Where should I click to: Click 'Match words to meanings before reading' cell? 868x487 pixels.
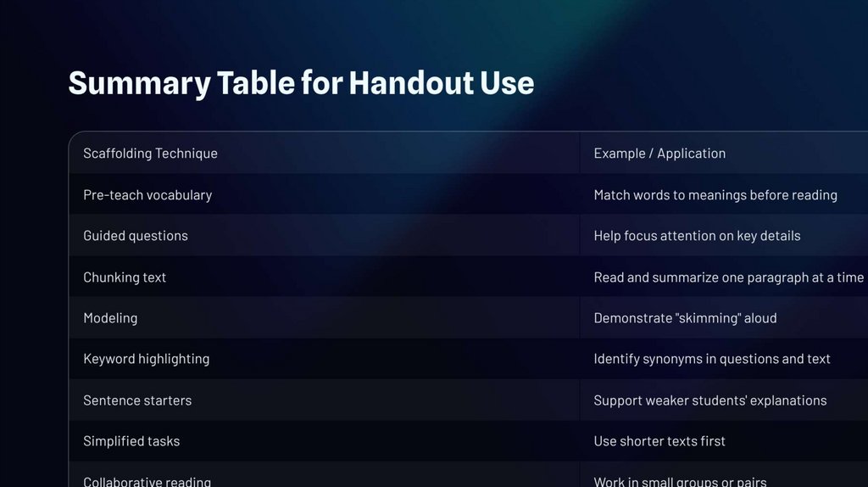(x=715, y=195)
